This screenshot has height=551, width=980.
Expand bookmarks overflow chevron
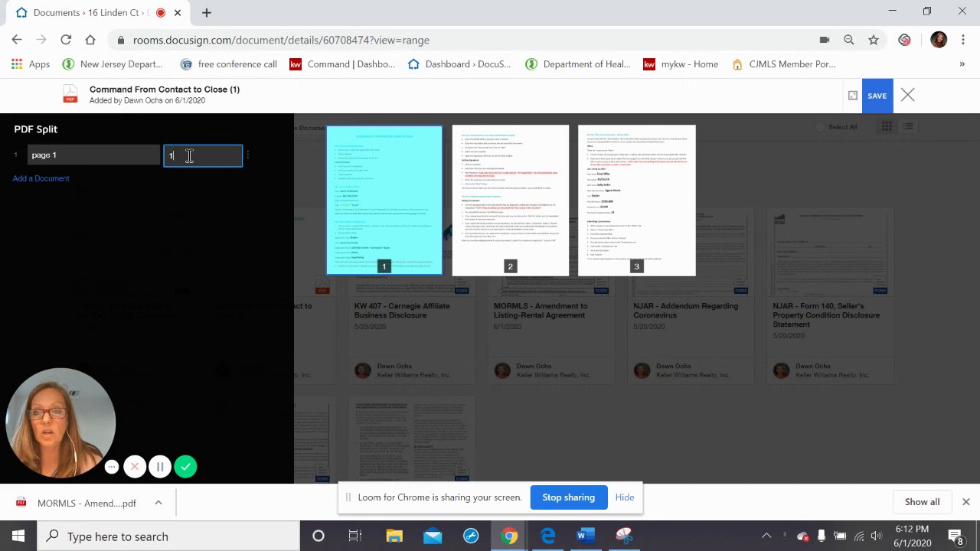click(962, 64)
